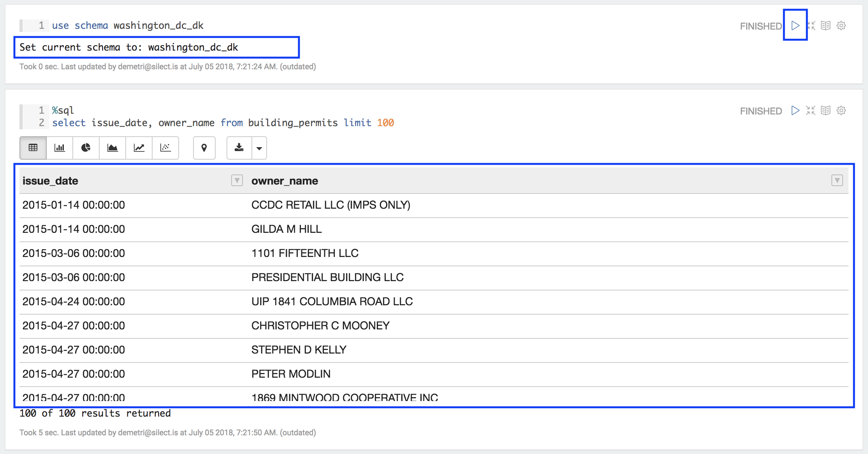Switch to line chart view
Image resolution: width=868 pixels, height=454 pixels.
(x=139, y=148)
